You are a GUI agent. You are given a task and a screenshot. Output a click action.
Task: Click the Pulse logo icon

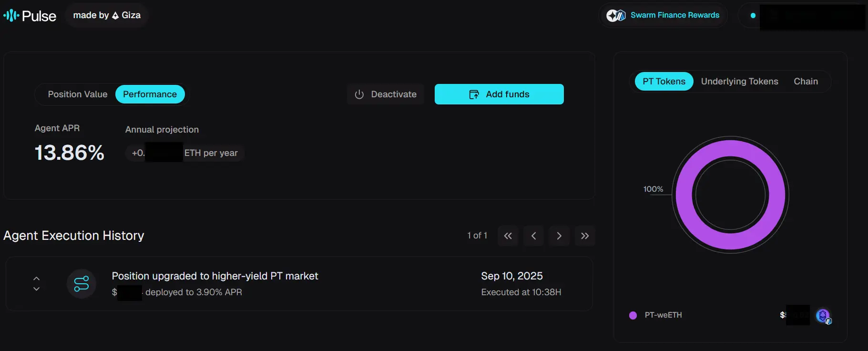point(11,16)
